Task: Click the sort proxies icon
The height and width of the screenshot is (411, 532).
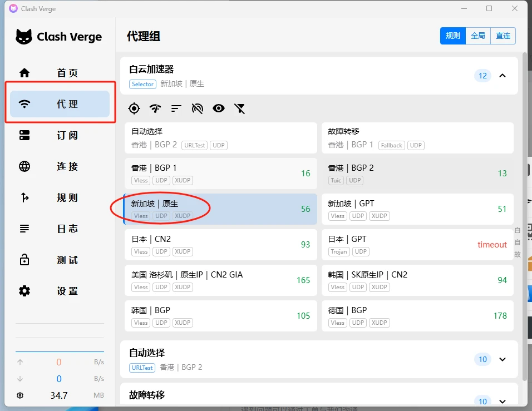Action: [176, 108]
